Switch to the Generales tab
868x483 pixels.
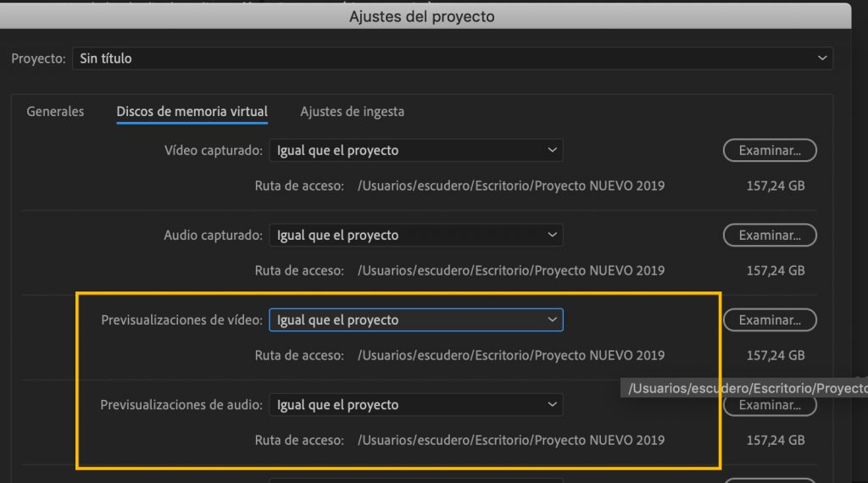tap(55, 111)
